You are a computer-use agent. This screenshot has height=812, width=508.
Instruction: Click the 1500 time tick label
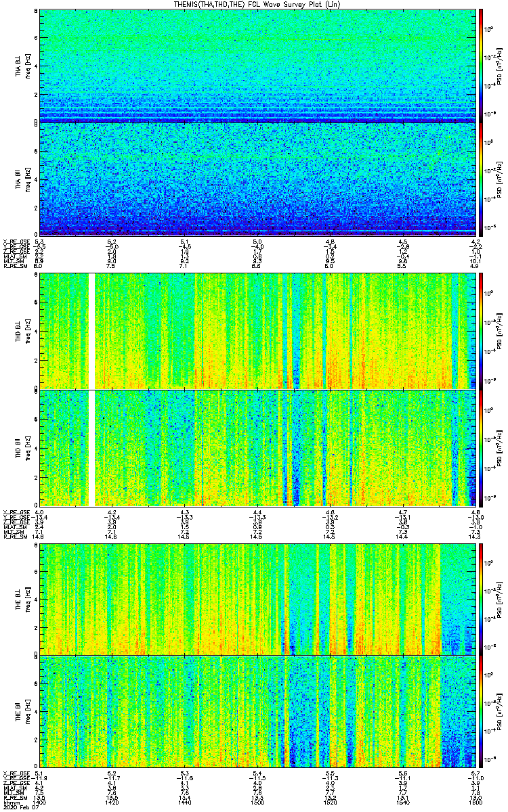pos(257,802)
